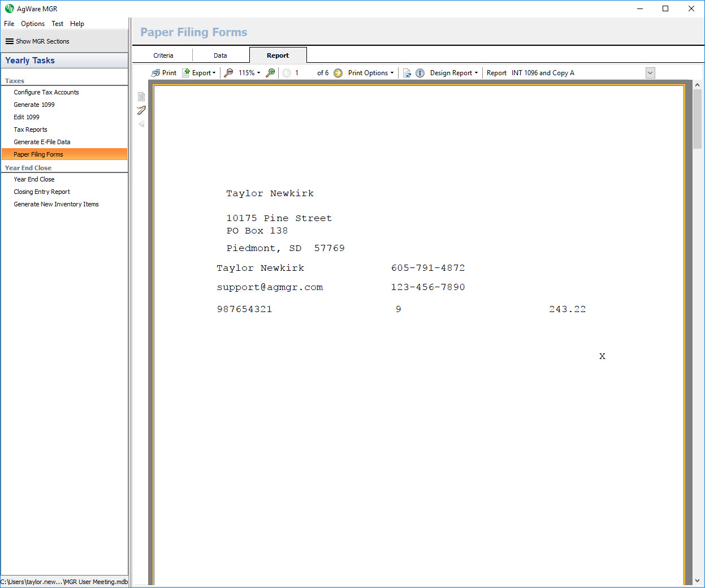Image resolution: width=705 pixels, height=588 pixels.
Task: Click the refresh report page icon
Action: tap(406, 73)
